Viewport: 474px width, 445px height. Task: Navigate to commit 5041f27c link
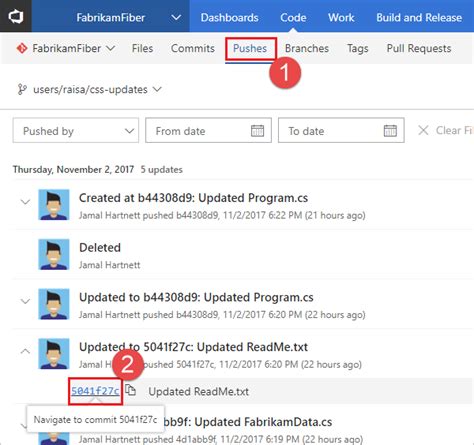pos(95,391)
